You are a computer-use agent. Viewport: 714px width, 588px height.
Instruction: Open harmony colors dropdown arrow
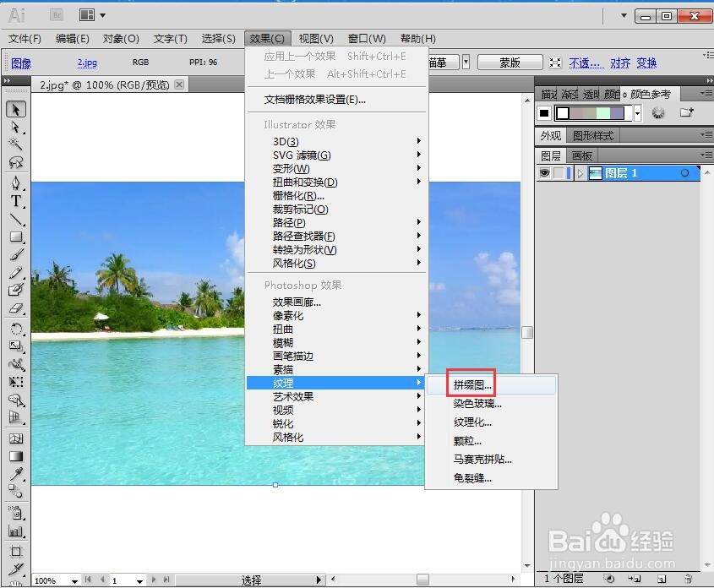coord(637,113)
